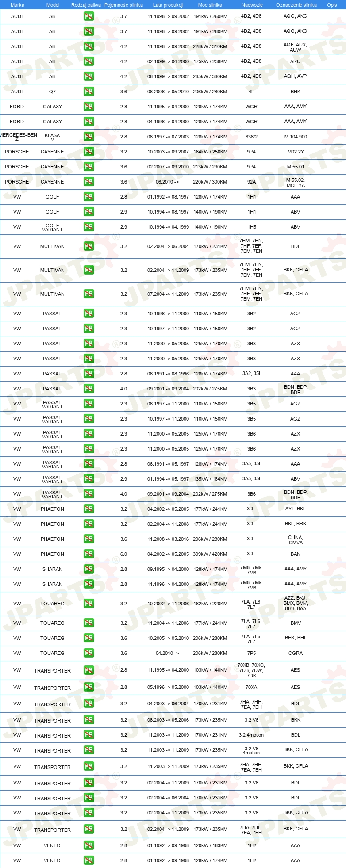
Task: Click the fuel icon for VW SHARAN from 09.1995
Action: (88, 569)
